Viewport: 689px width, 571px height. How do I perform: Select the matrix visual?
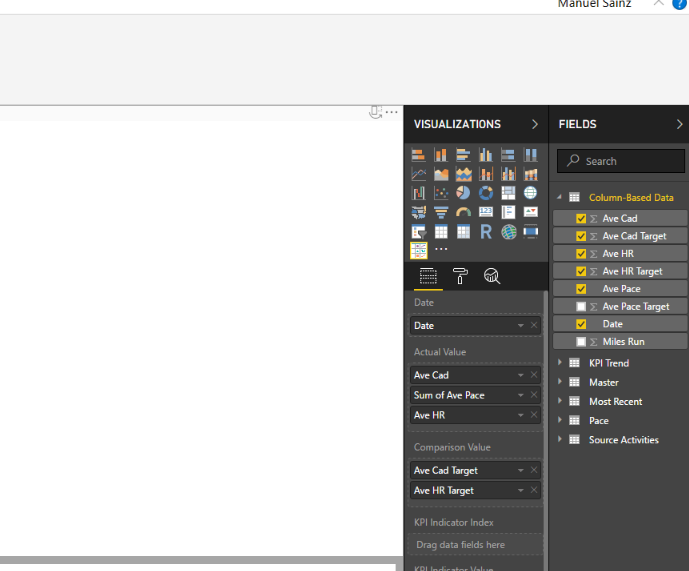463,232
